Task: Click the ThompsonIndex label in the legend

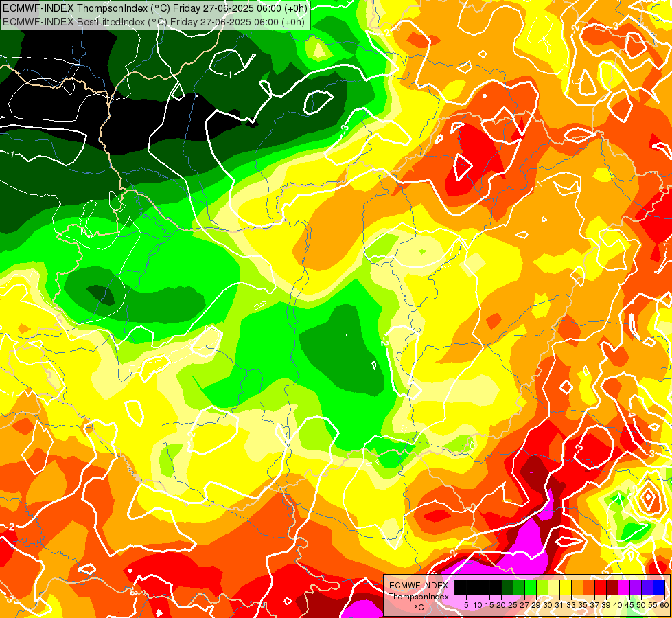Action: click(x=419, y=597)
